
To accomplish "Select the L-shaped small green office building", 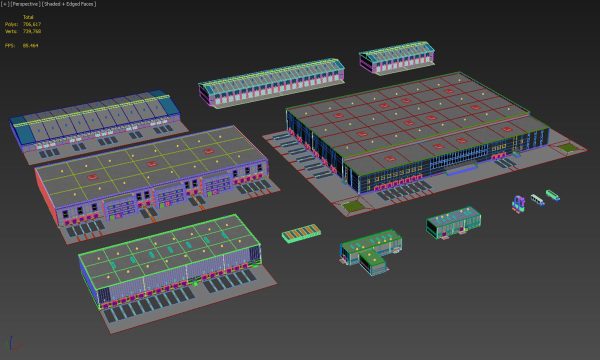I will click(x=370, y=251).
